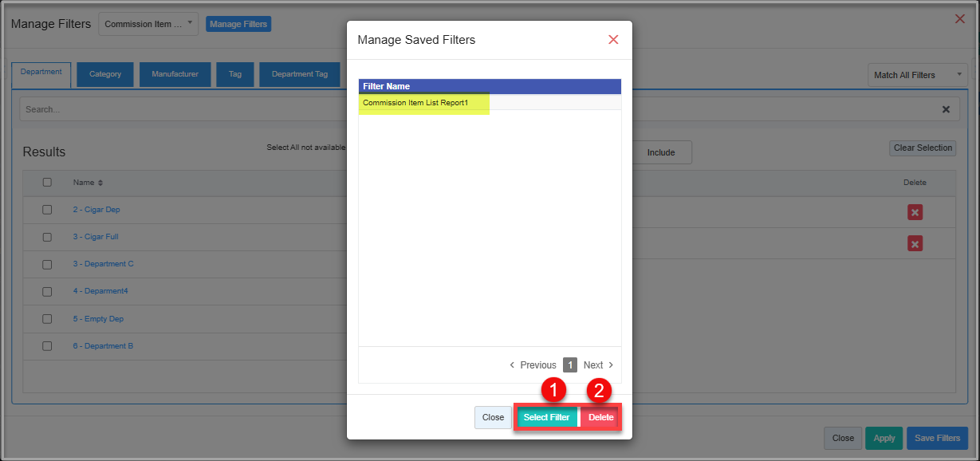Check the 3 - Department C checkbox
The image size is (980, 461).
tap(47, 264)
